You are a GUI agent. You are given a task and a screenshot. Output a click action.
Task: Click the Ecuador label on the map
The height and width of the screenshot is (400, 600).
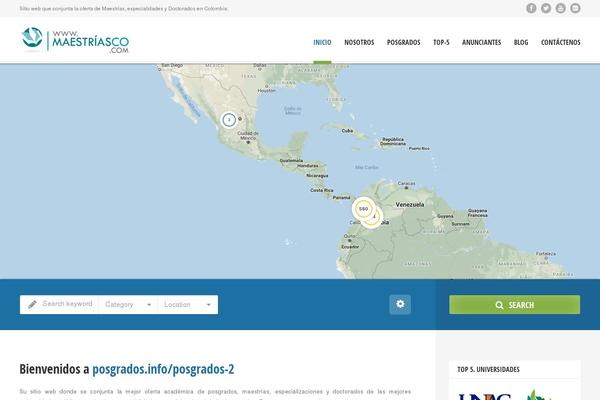(350, 247)
